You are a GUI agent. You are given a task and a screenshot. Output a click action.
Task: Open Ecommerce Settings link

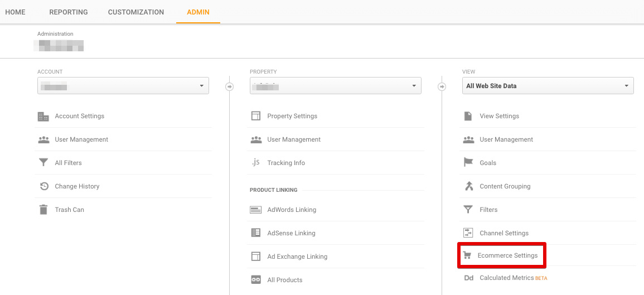click(507, 255)
